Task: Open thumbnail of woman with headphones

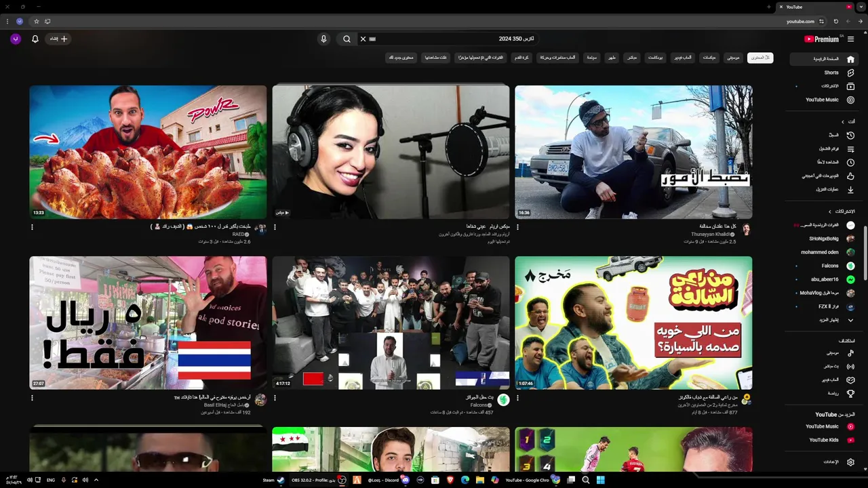Action: pos(391,152)
